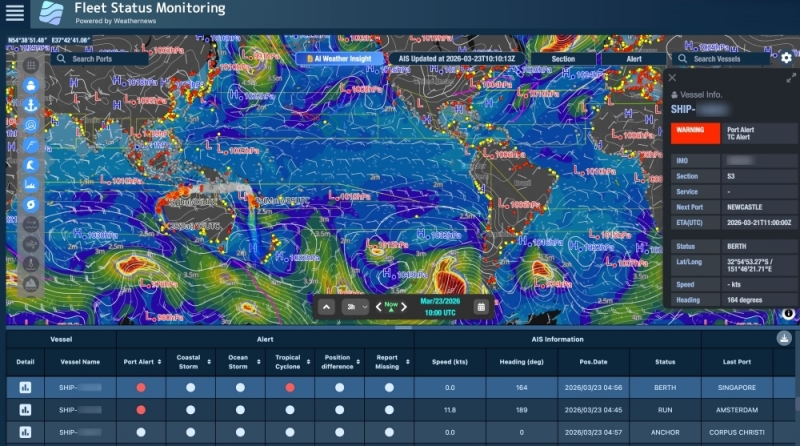
Task: Toggle Coastal Storm indicator in second row
Action: [189, 409]
